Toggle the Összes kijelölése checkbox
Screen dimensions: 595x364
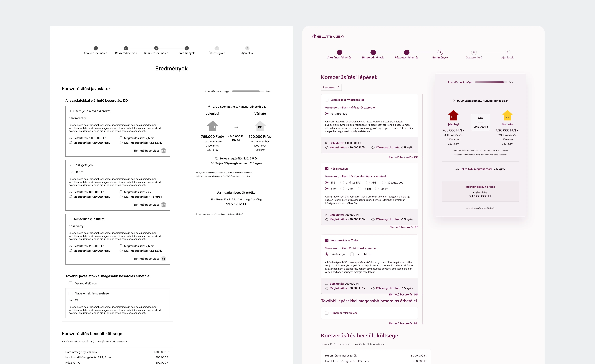[71, 283]
